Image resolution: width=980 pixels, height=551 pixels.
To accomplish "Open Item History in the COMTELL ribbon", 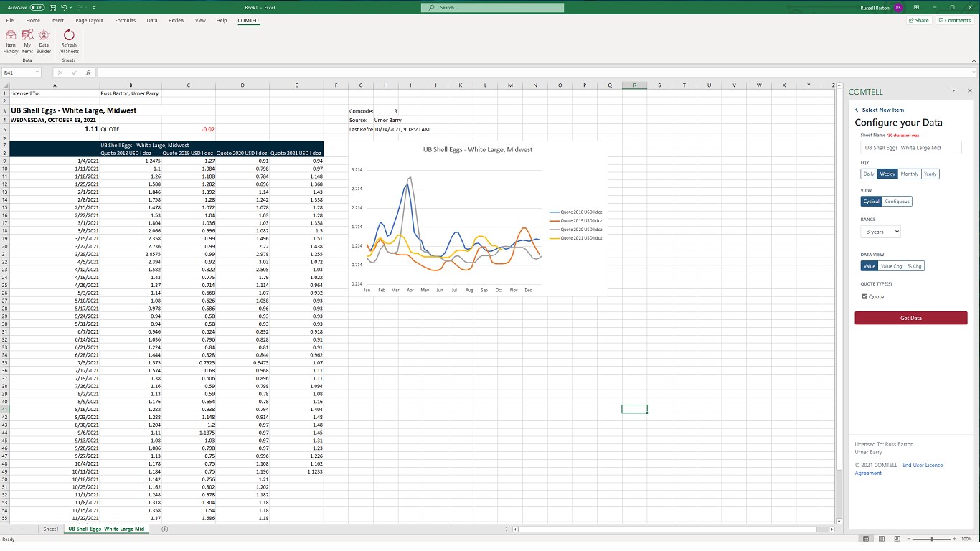I will coord(11,42).
